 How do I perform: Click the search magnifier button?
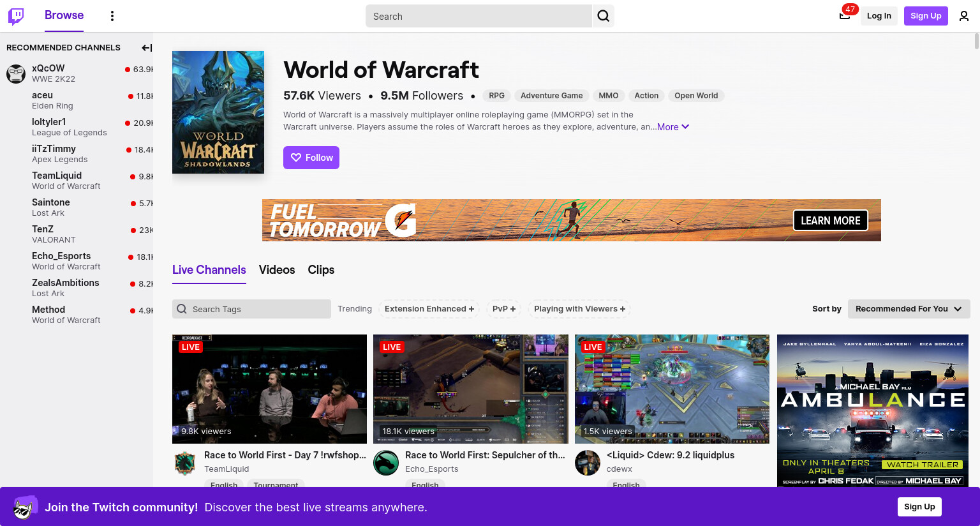pyautogui.click(x=604, y=16)
